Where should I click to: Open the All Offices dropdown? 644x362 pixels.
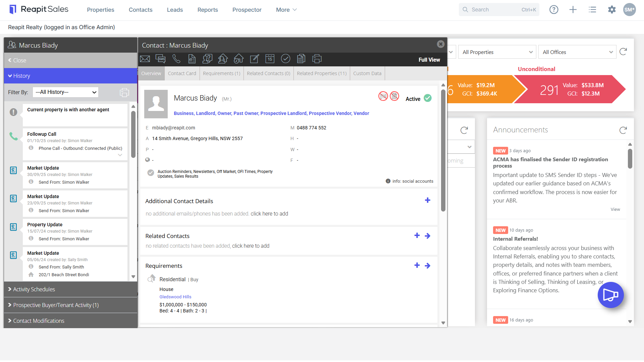(577, 52)
